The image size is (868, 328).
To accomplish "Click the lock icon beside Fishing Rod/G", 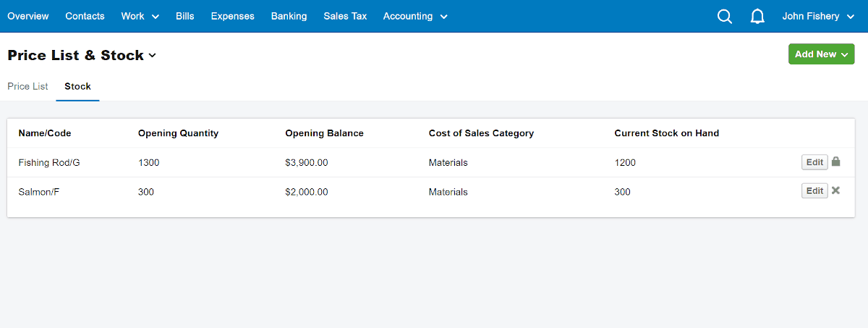I will (835, 161).
